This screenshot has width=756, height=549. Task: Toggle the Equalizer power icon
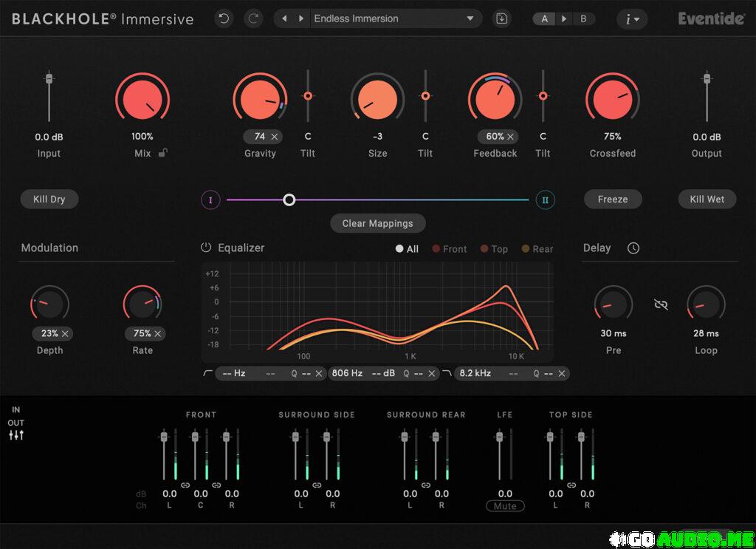[206, 248]
